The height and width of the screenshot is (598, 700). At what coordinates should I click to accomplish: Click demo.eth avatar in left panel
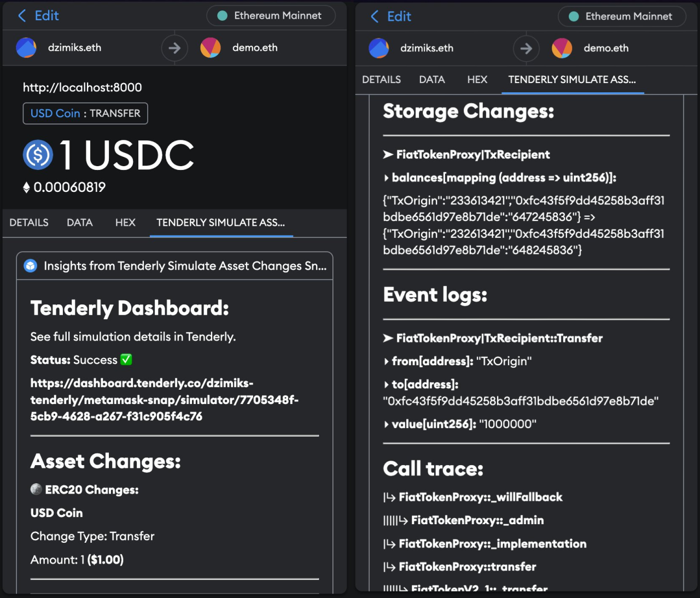click(211, 48)
